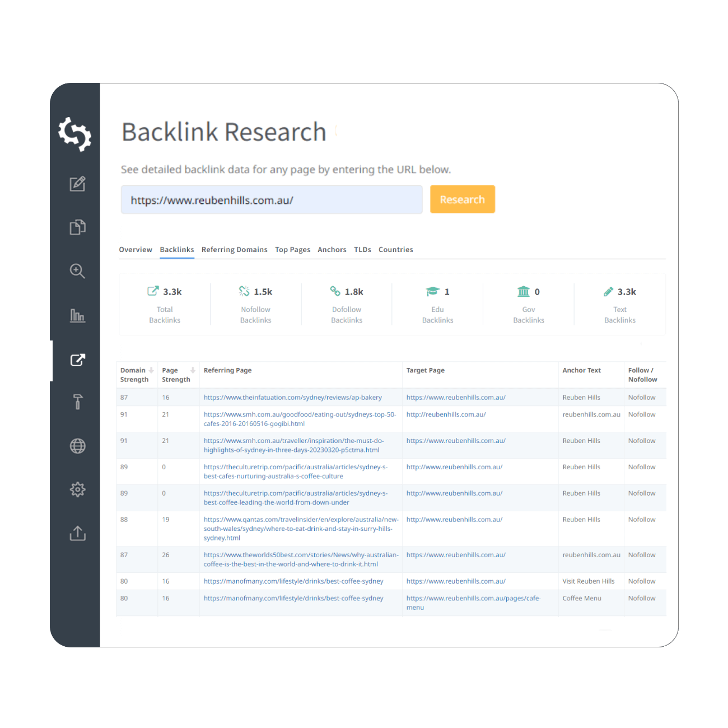Click the Gov Backlinks building icon
Image resolution: width=728 pixels, height=728 pixels.
(x=524, y=291)
